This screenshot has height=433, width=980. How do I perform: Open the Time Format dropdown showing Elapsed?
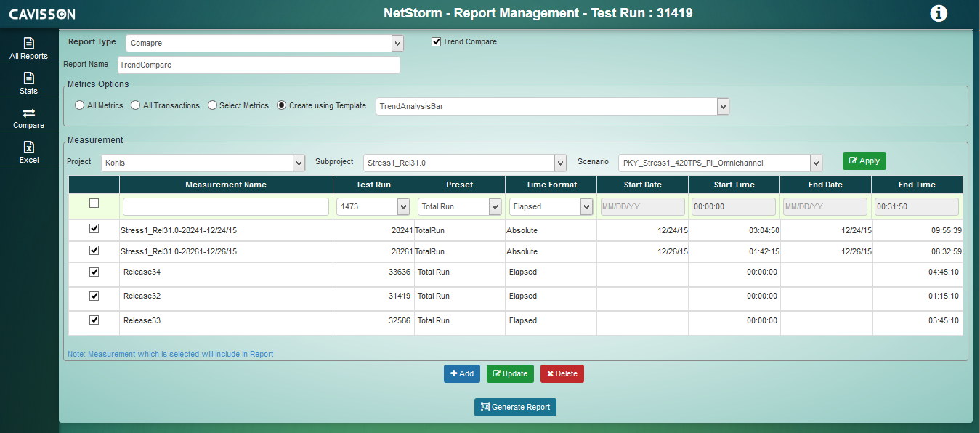click(551, 206)
